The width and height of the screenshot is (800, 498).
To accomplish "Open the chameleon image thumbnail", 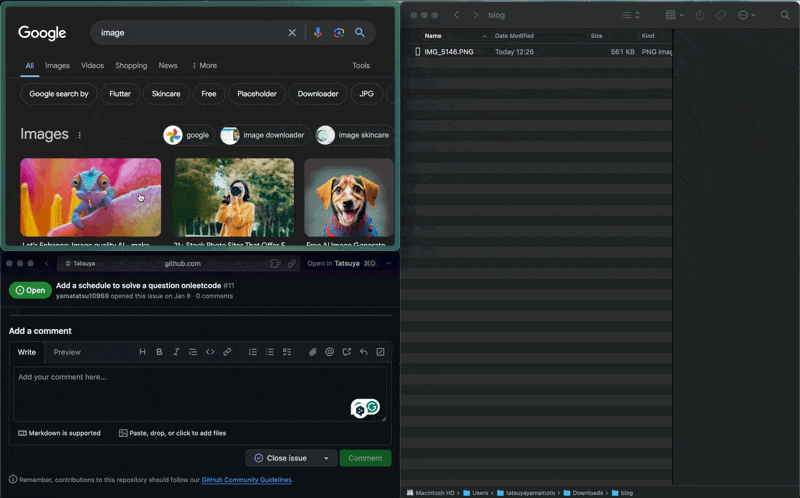I will tap(90, 197).
